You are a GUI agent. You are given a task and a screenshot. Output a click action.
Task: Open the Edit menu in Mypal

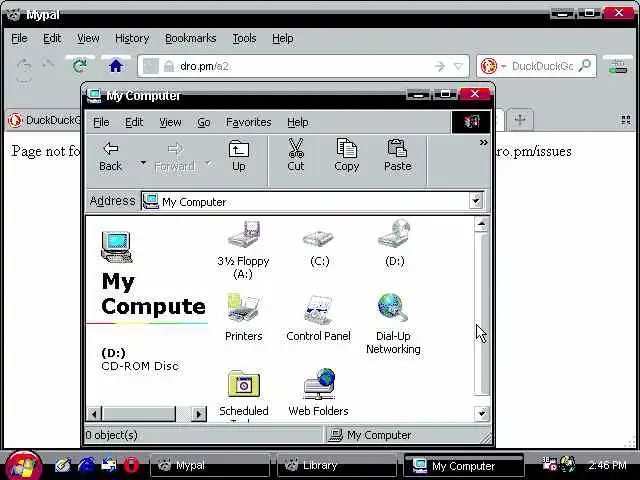[x=52, y=38]
